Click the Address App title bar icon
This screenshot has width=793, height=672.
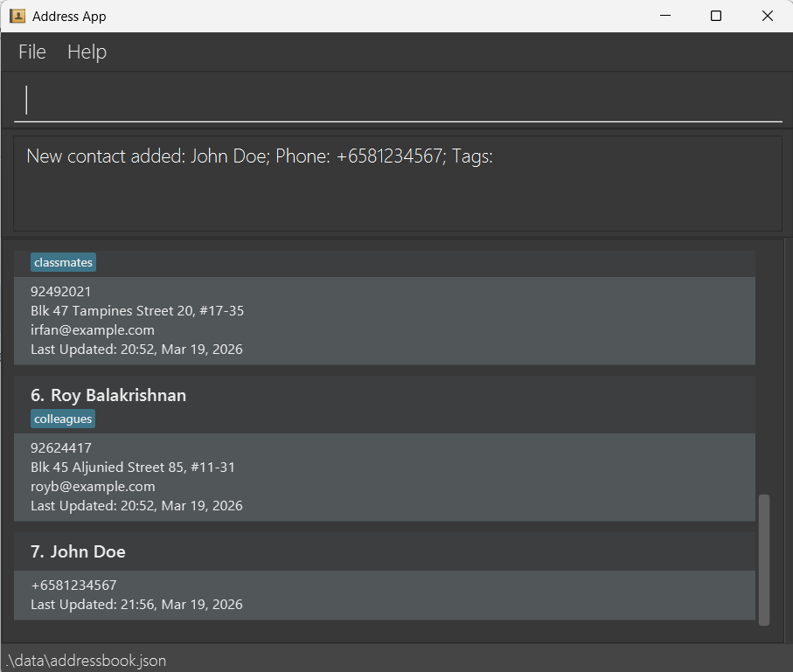coord(17,16)
